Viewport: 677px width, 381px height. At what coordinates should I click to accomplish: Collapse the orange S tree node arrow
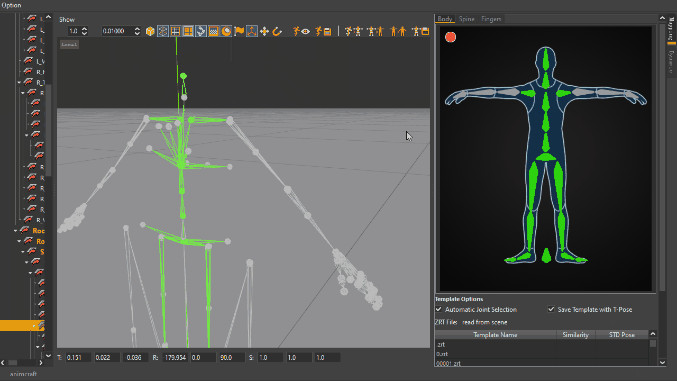[x=23, y=251]
